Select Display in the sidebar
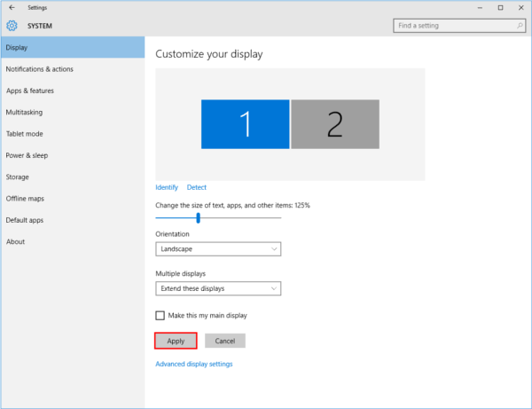This screenshot has height=409, width=532. coord(73,48)
